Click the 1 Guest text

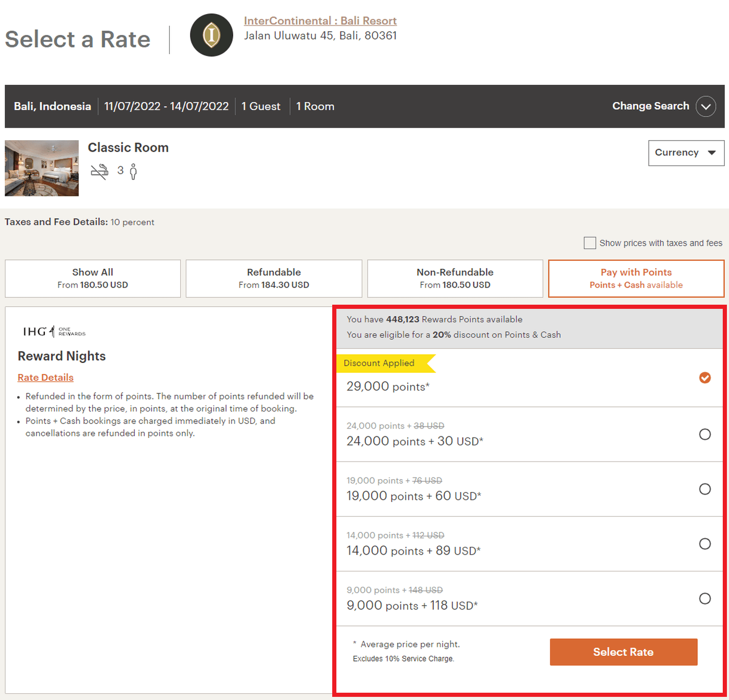coord(261,106)
